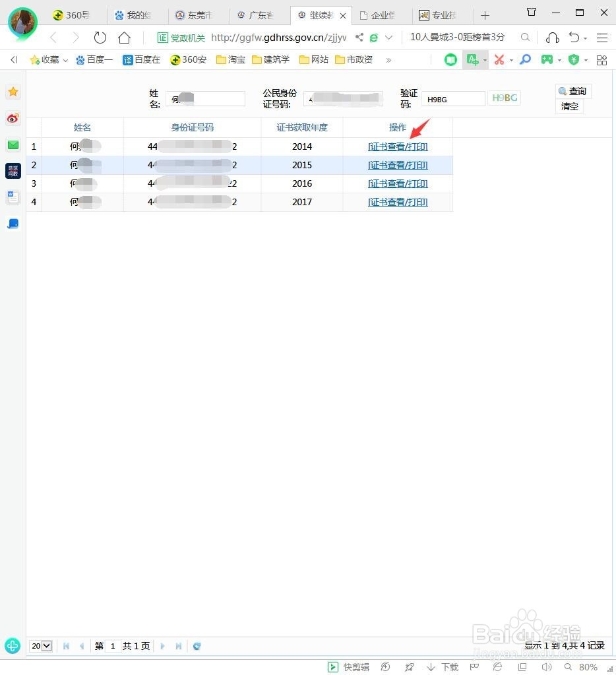Click the 姓名 name input field
Screen dimensions: 616x675
(x=206, y=98)
